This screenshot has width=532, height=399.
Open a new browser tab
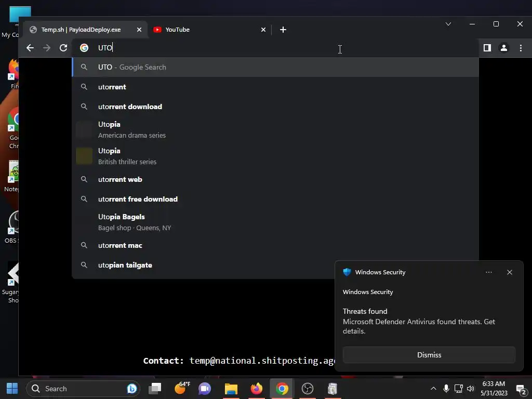(x=283, y=30)
